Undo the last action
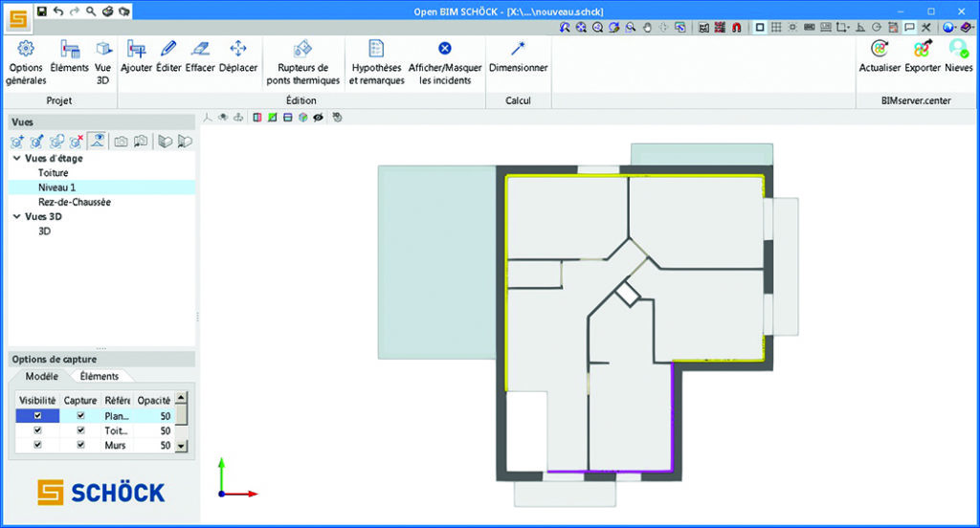Viewport: 980px width, 528px height. click(x=58, y=11)
